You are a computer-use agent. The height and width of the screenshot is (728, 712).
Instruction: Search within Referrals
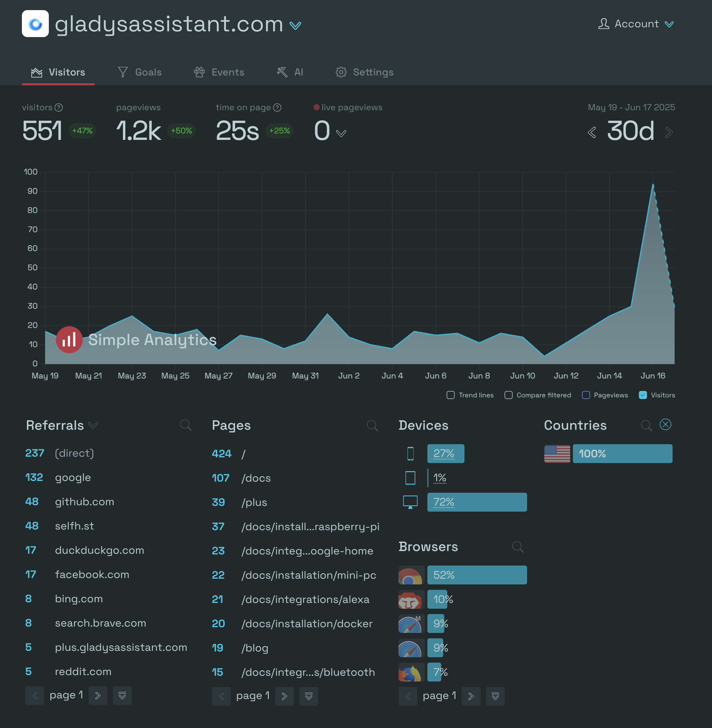coord(186,425)
